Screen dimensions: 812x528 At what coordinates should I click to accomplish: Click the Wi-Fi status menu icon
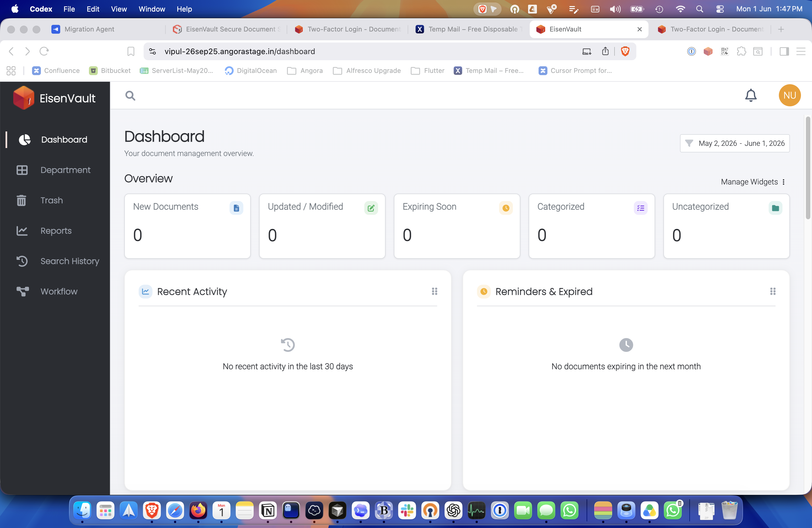(680, 9)
